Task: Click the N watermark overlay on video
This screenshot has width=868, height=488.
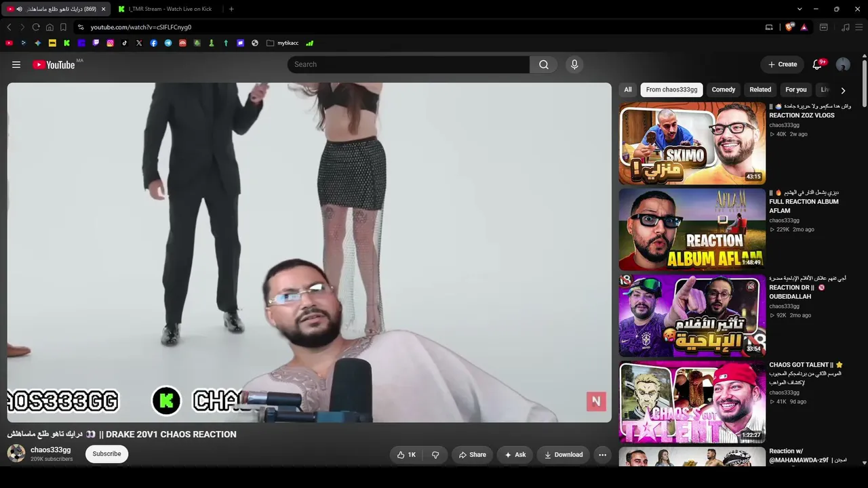Action: click(596, 401)
